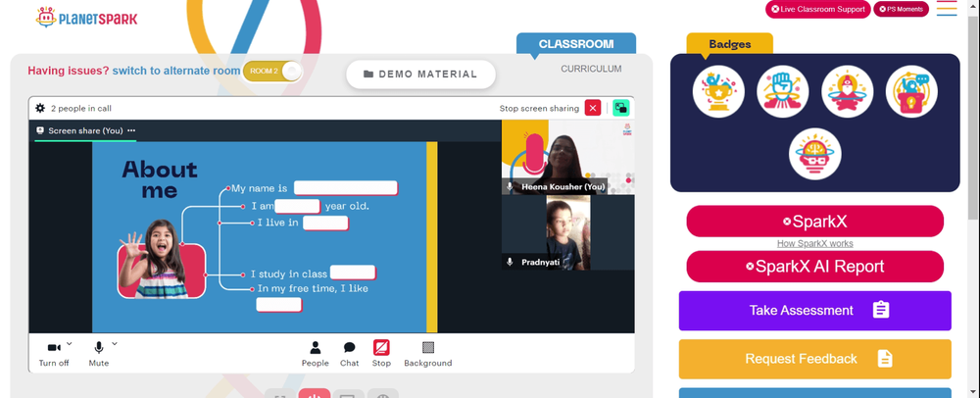Screen dimensions: 980x398
Task: Click the red Stop screen share control
Action: (x=381, y=354)
